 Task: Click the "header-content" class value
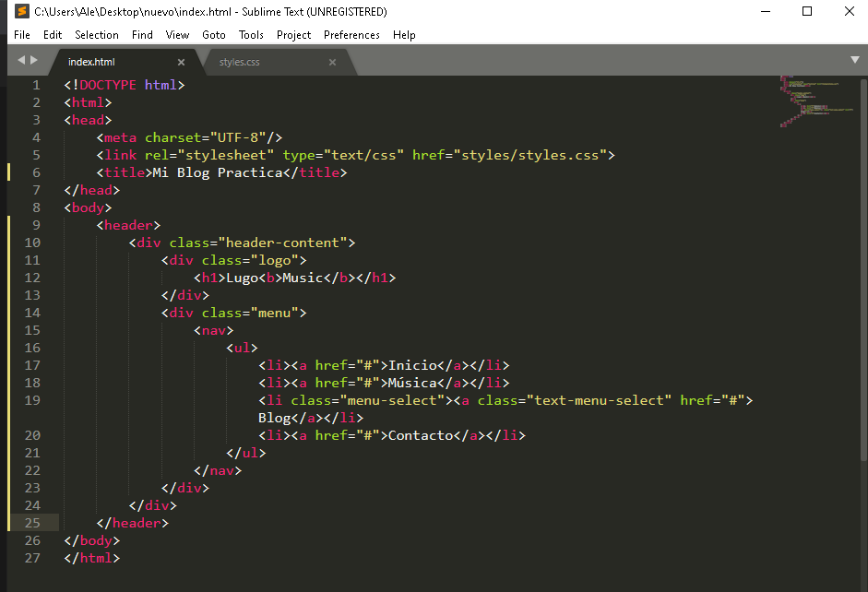click(x=282, y=243)
